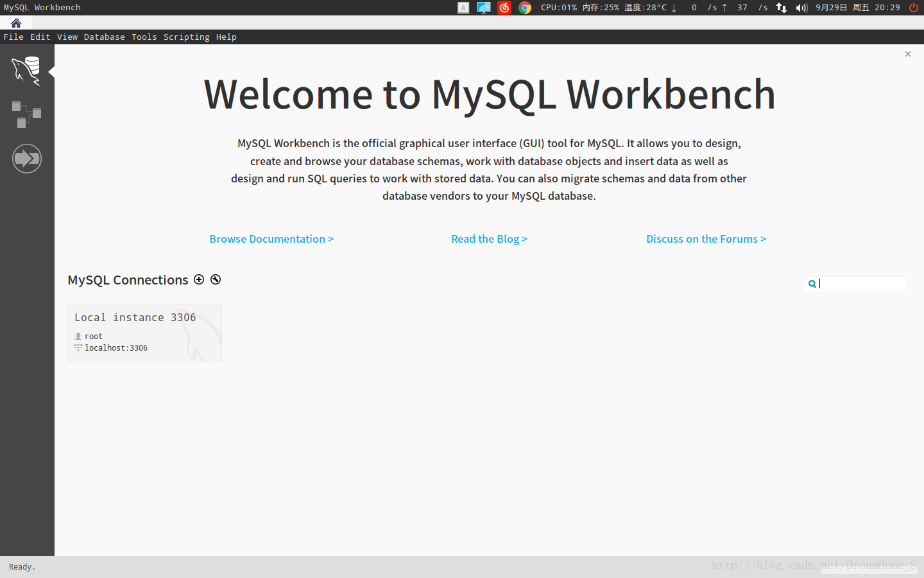Click the root user text on connection tile

point(94,337)
